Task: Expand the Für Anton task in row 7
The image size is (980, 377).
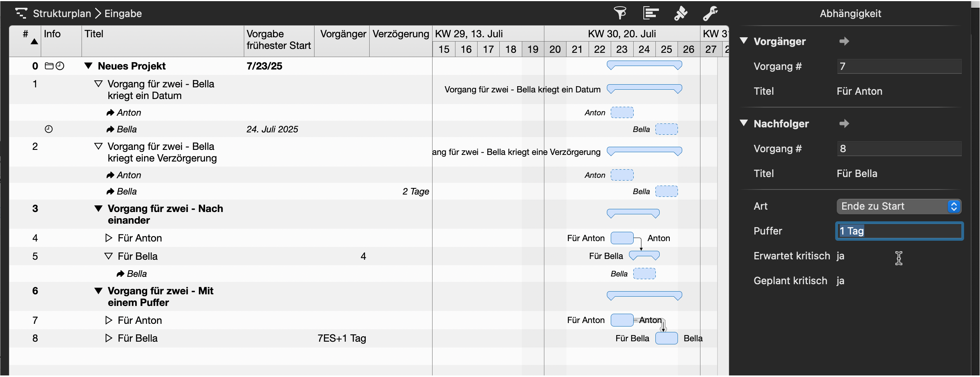Action: 109,320
